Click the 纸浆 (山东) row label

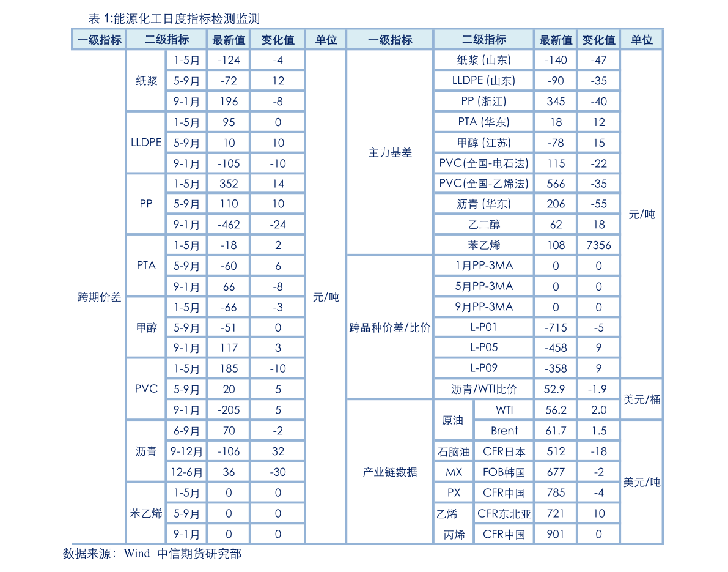483,60
